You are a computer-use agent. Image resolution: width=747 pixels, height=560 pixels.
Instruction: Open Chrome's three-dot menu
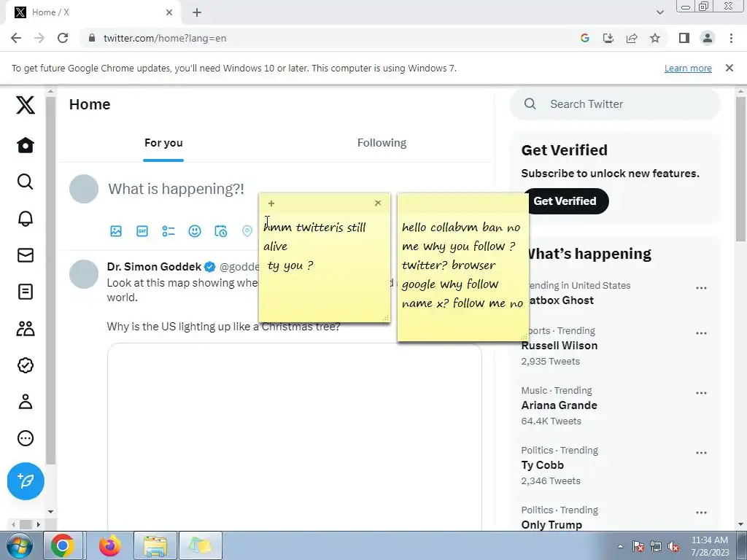[731, 38]
